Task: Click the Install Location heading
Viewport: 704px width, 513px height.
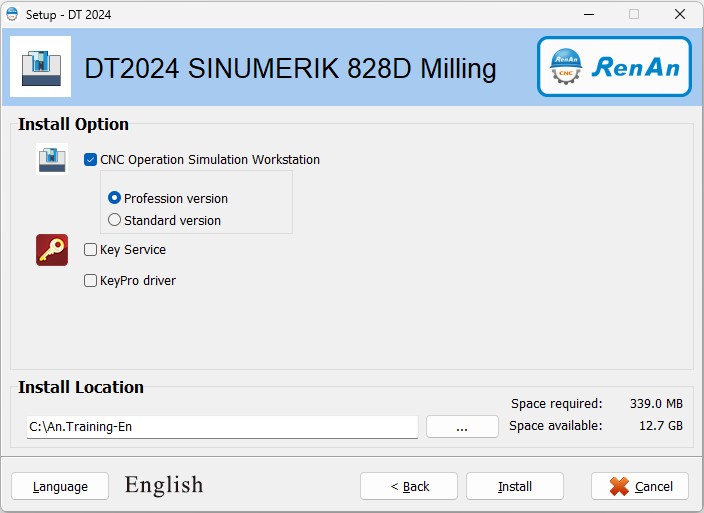Action: (x=81, y=387)
